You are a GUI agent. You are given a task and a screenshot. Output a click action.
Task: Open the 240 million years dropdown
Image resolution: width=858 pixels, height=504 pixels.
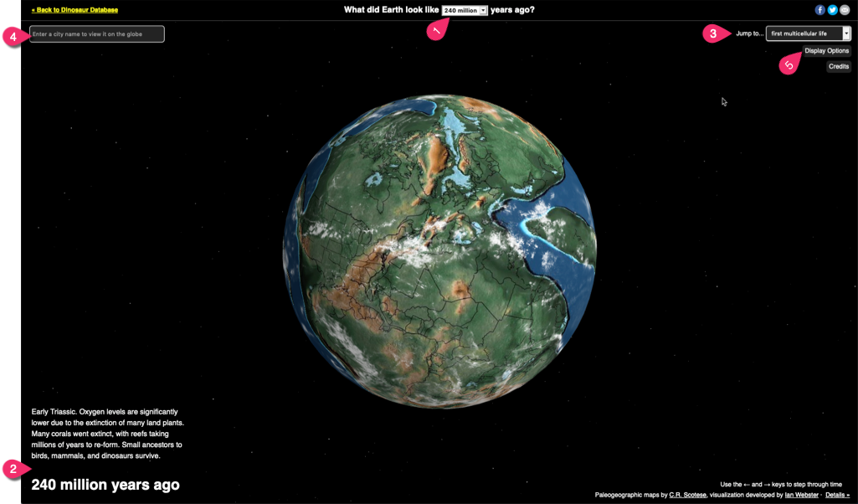465,11
